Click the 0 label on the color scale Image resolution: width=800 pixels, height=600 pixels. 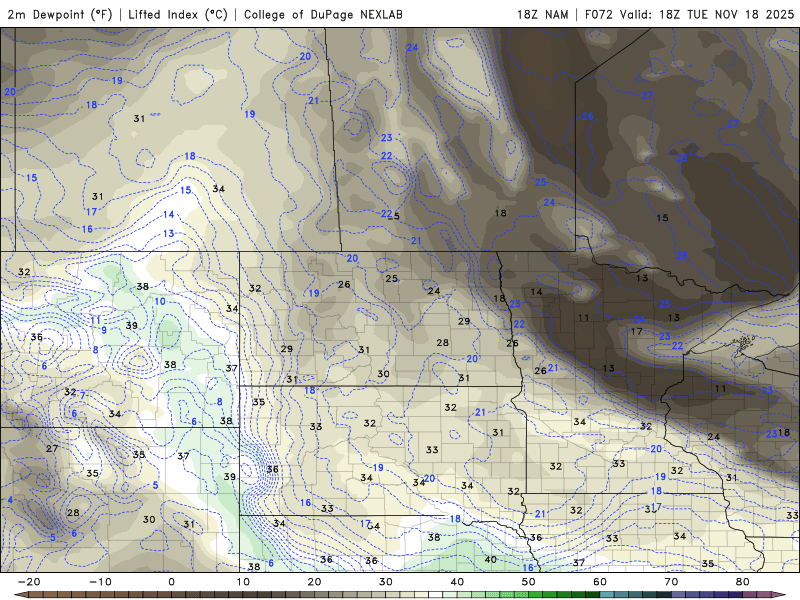(171, 582)
